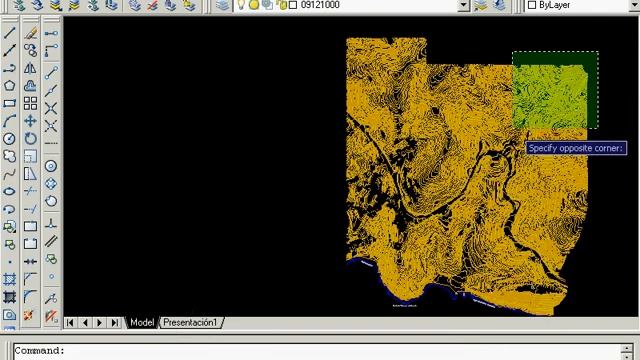Screen dimensions: 640x360
Task: Choose the Tangent object snap
Action: (51, 201)
